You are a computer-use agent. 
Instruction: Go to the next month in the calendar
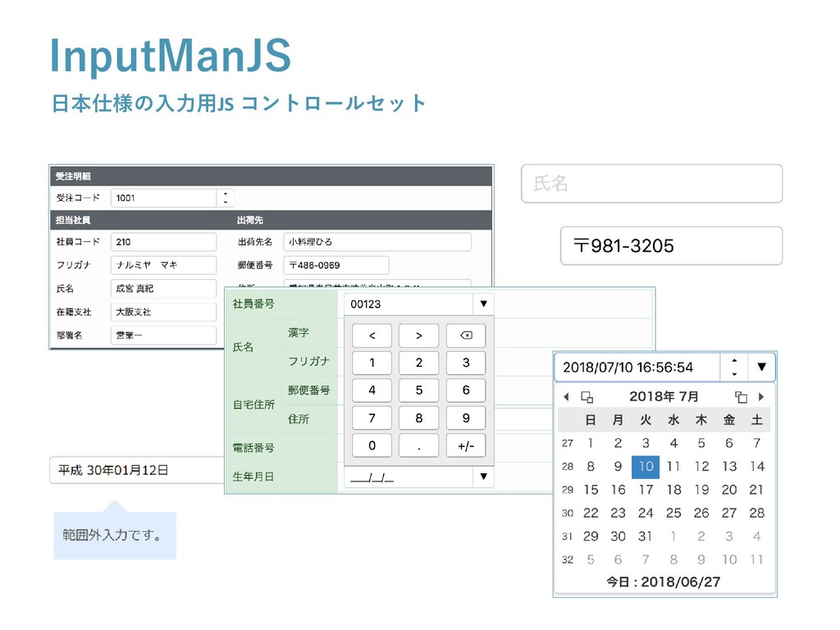click(760, 397)
